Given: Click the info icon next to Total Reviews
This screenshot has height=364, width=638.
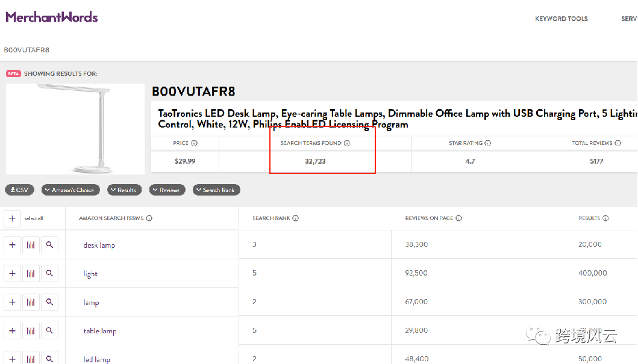Looking at the screenshot, I should tap(618, 143).
